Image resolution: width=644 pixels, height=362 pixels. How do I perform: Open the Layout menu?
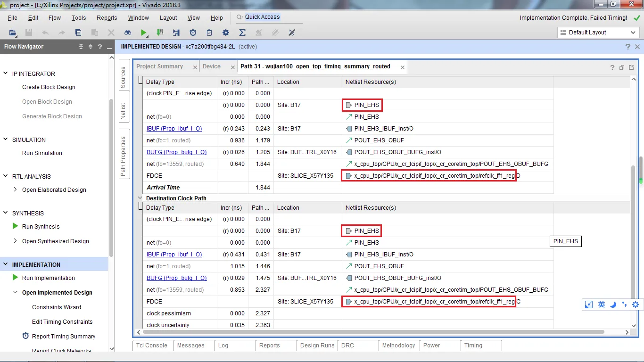pyautogui.click(x=168, y=18)
